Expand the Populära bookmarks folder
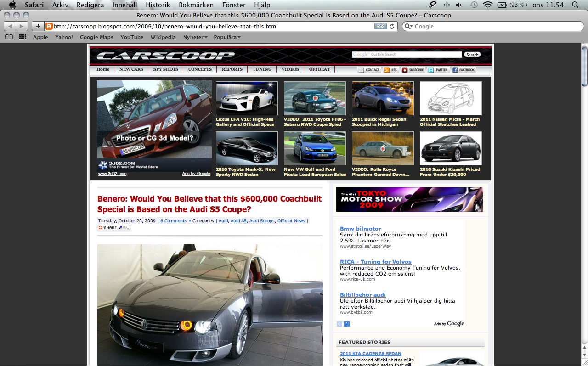Image resolution: width=588 pixels, height=366 pixels. click(x=227, y=37)
